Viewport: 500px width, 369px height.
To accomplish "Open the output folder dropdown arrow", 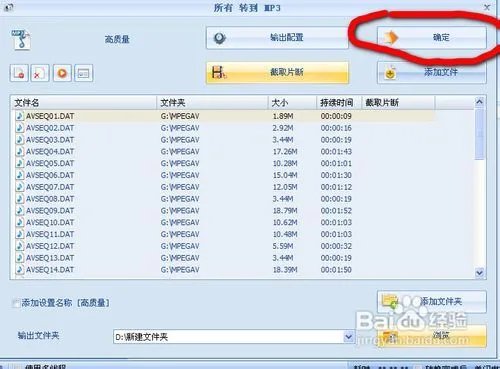I will (x=348, y=337).
